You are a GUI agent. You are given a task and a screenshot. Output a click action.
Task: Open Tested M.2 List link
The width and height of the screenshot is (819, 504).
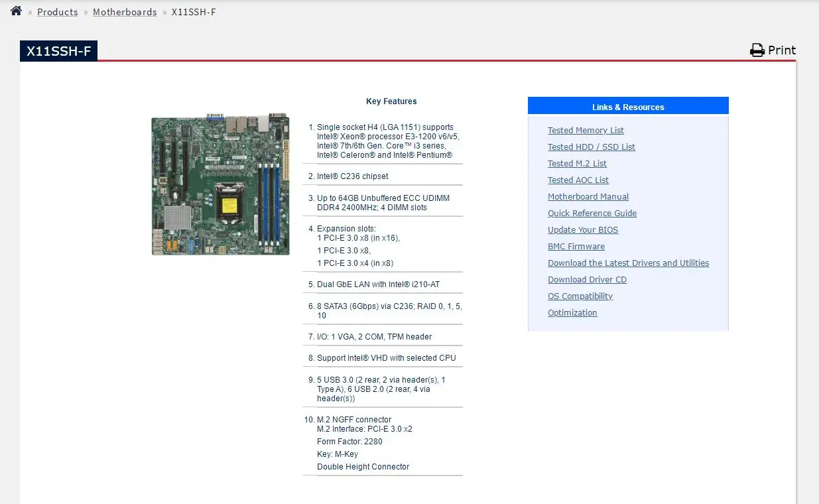pyautogui.click(x=577, y=164)
